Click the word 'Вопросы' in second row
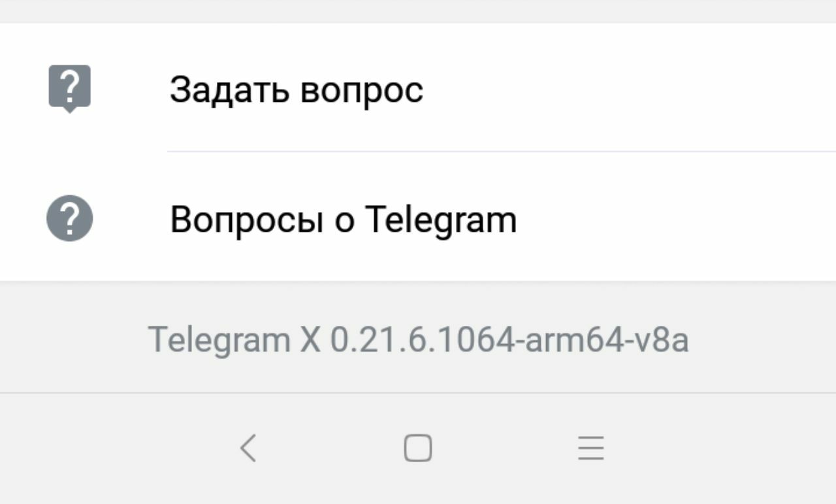Image resolution: width=836 pixels, height=504 pixels. point(246,220)
